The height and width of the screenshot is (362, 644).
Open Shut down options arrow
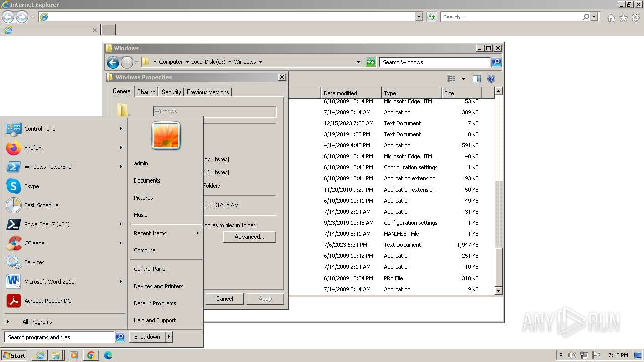[169, 337]
